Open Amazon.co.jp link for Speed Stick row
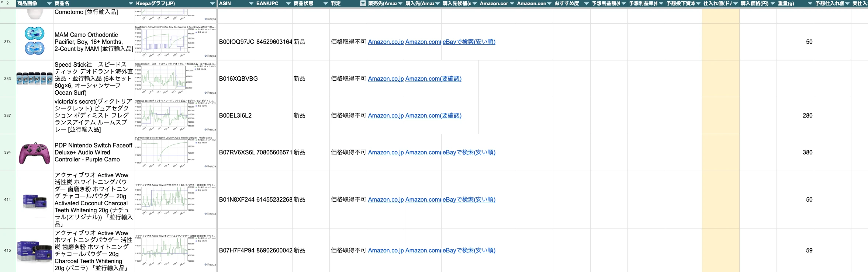The width and height of the screenshot is (868, 272). (x=386, y=79)
